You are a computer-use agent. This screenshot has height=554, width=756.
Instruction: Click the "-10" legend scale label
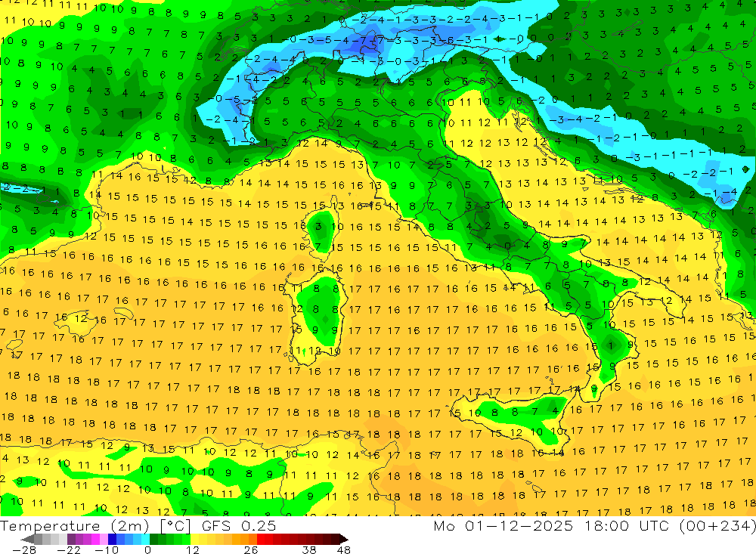click(x=107, y=549)
